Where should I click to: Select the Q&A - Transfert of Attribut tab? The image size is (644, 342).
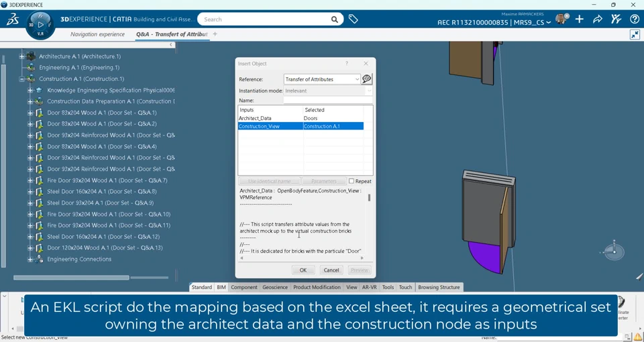pos(172,34)
